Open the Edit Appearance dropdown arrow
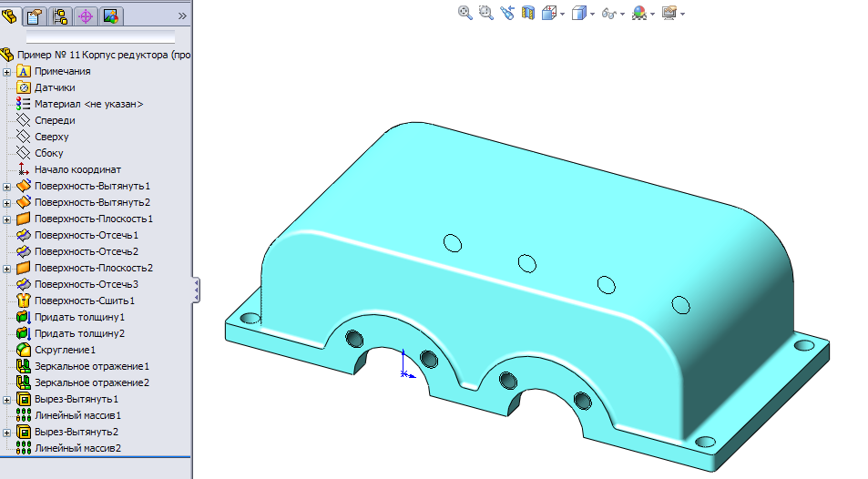The image size is (868, 479). tap(653, 14)
